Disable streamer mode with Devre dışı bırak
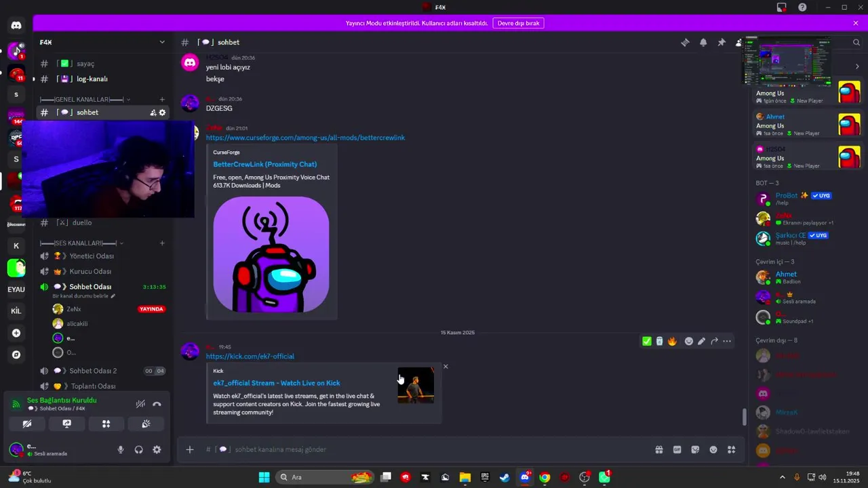 pos(518,23)
